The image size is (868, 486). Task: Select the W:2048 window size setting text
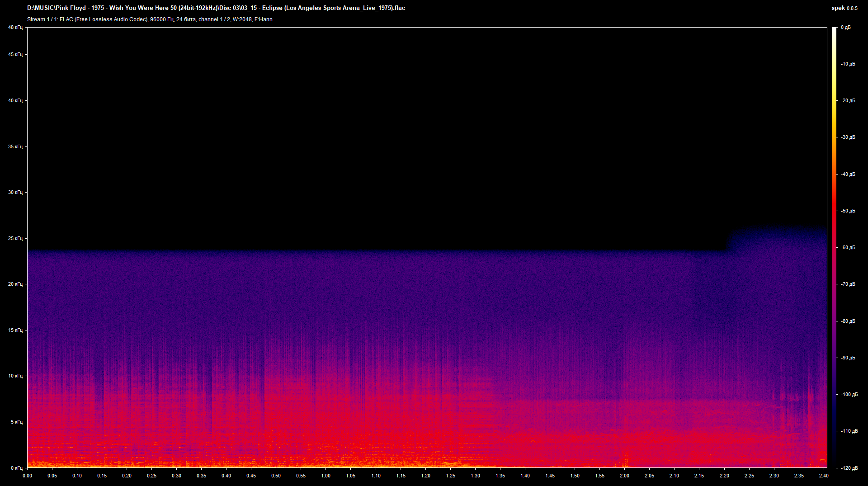point(243,19)
